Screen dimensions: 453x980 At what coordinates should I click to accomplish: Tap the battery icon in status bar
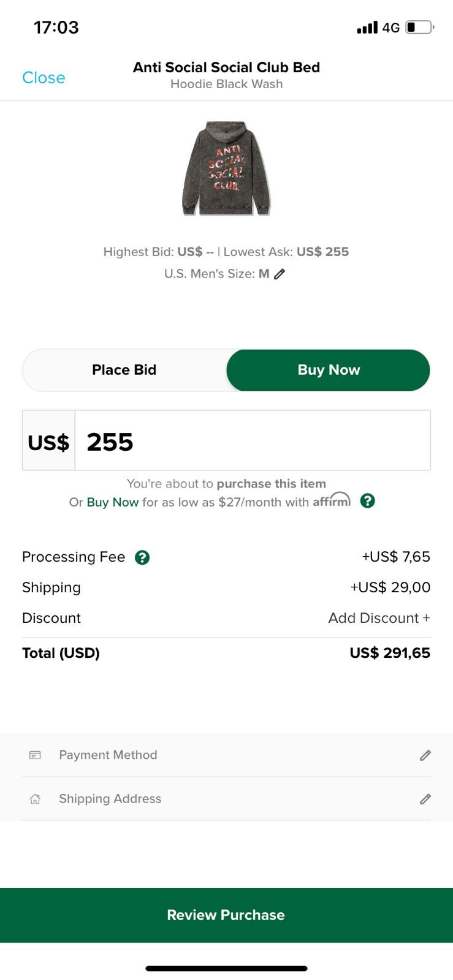click(x=419, y=28)
